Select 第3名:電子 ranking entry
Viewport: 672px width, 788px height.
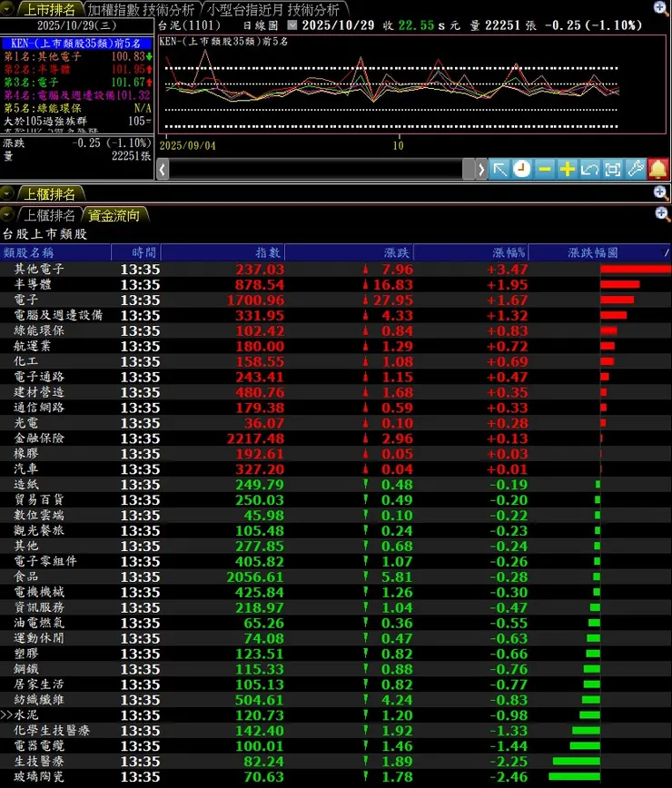(77, 82)
